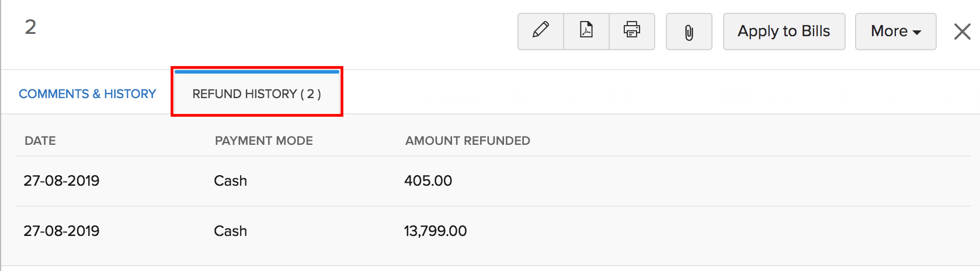Click the Payment Mode column header
This screenshot has height=271, width=980.
(264, 141)
